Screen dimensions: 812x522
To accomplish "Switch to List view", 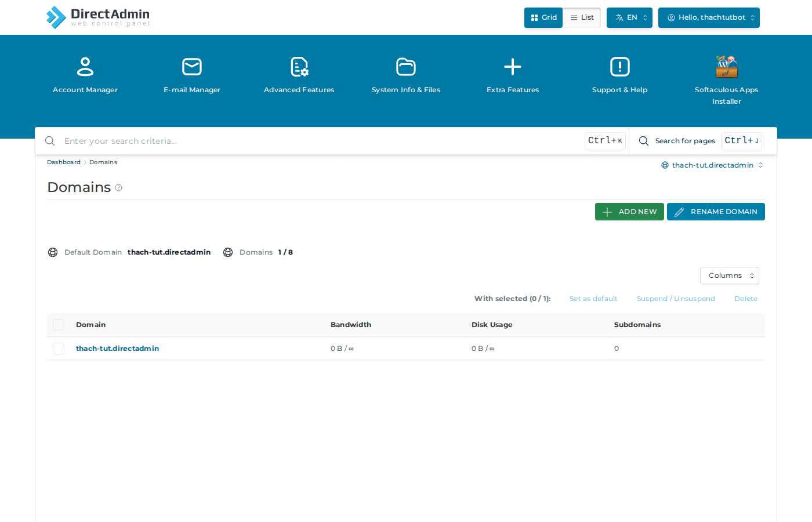I will pyautogui.click(x=581, y=17).
